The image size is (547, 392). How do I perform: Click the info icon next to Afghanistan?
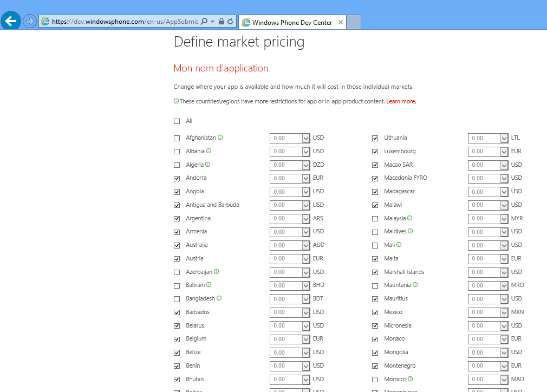click(x=220, y=138)
